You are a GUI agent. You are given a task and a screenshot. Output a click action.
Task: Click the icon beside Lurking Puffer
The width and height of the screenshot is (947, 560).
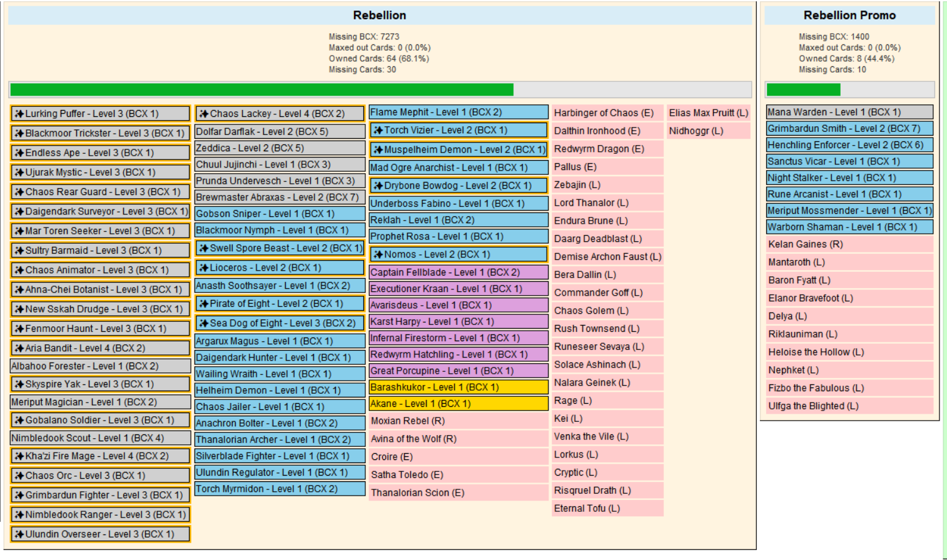(x=19, y=114)
